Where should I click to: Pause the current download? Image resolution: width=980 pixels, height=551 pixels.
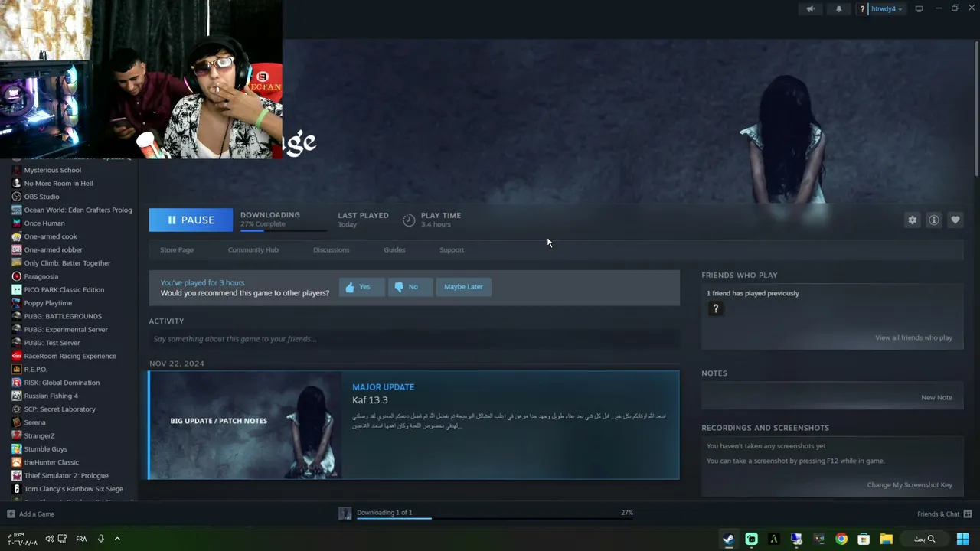click(x=191, y=220)
